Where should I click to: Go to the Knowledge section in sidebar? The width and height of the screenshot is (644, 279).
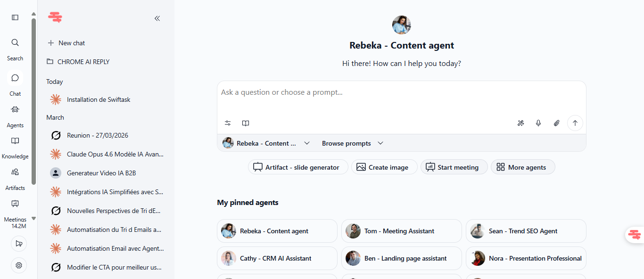[15, 148]
